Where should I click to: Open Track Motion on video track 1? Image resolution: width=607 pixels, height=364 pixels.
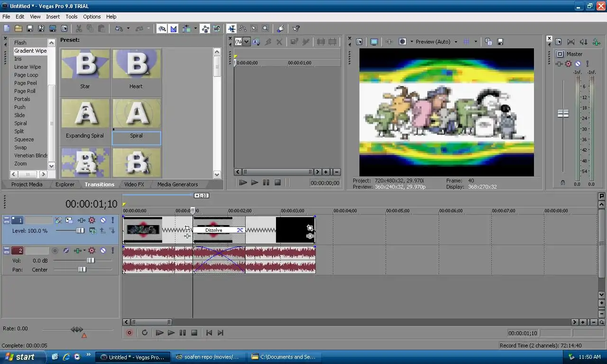click(x=69, y=220)
